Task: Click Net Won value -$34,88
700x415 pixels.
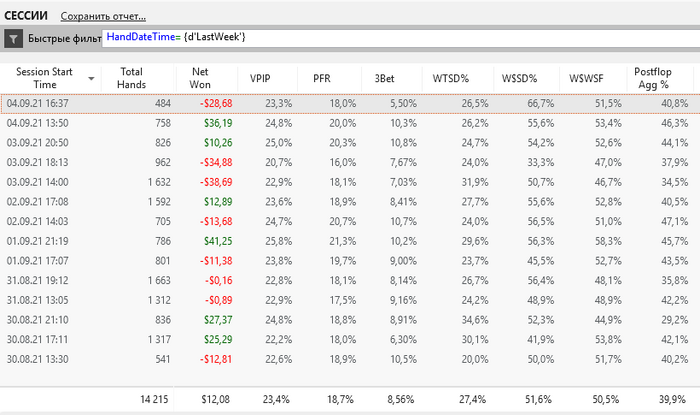Action: click(x=216, y=162)
